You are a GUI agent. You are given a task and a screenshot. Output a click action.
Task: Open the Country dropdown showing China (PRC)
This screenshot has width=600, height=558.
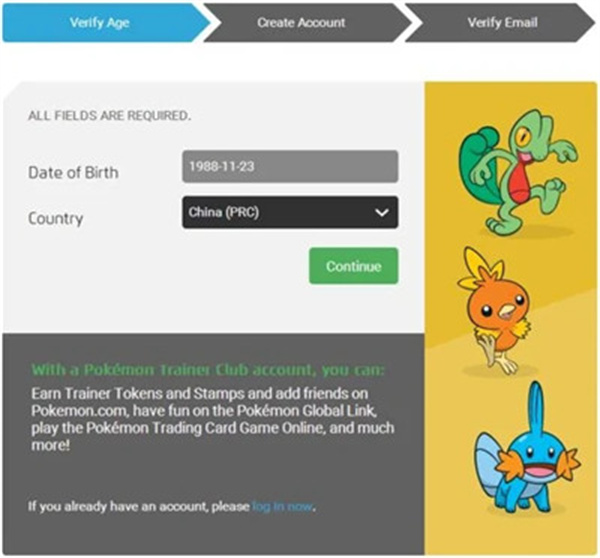[280, 212]
